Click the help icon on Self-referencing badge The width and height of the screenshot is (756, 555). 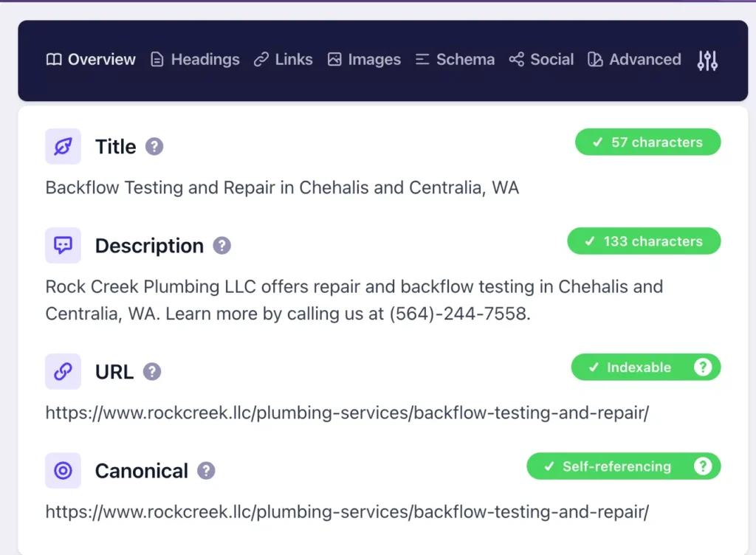[703, 466]
